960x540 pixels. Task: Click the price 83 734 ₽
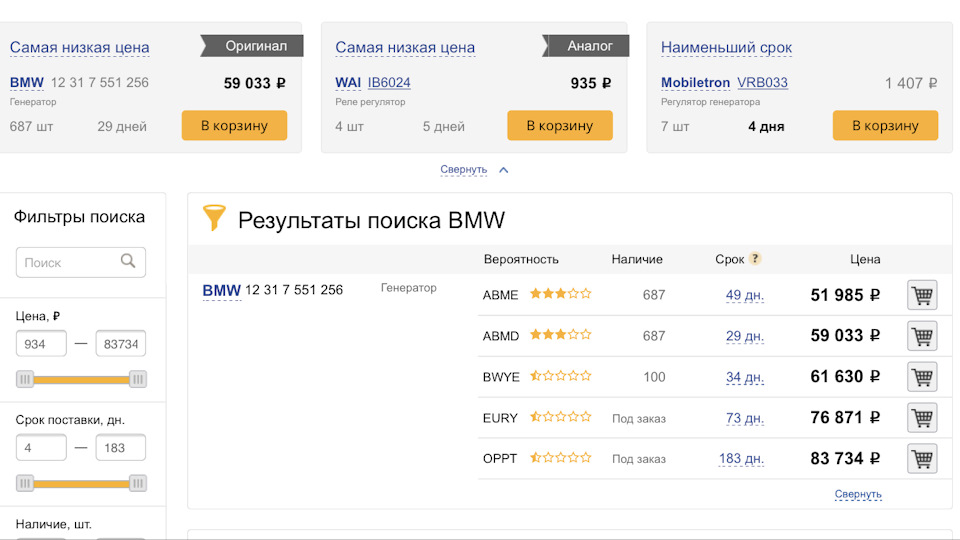point(845,459)
